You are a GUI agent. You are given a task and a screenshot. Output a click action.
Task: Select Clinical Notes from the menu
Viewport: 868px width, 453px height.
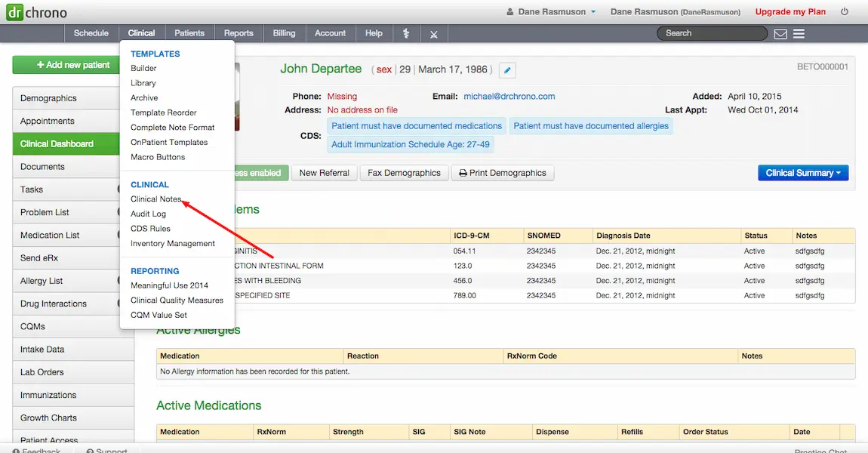pos(156,199)
